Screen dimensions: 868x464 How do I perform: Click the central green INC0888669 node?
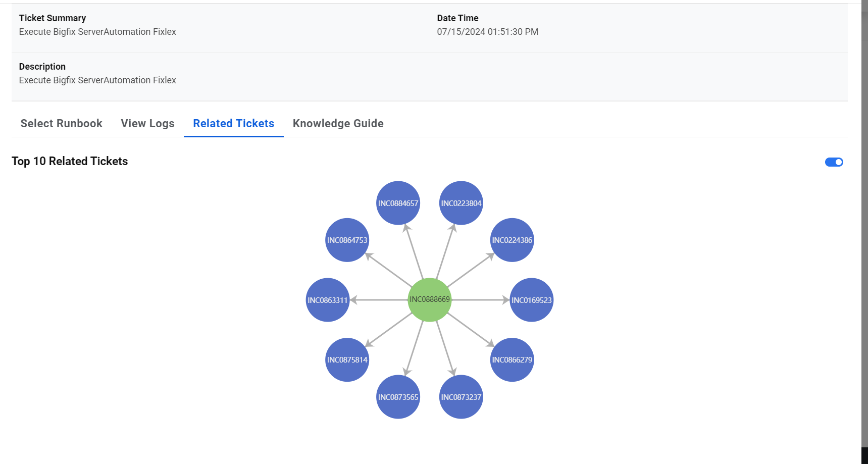pos(429,300)
